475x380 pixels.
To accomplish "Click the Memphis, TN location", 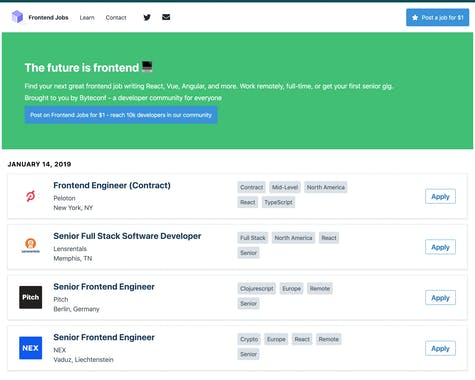I will point(73,259).
